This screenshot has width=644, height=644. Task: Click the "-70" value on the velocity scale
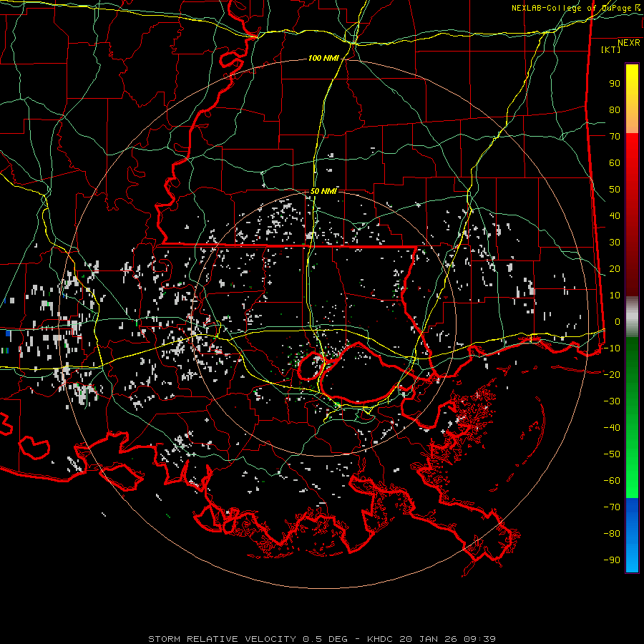612,507
